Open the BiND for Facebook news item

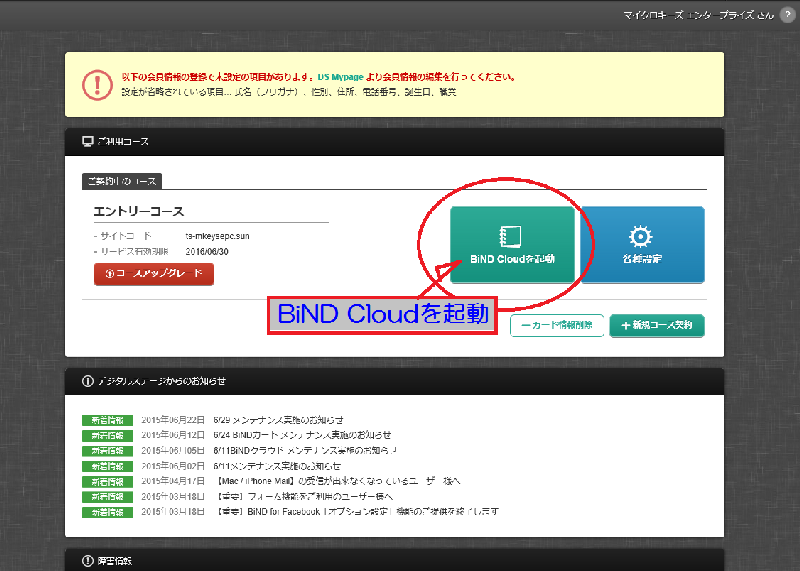[x=356, y=511]
